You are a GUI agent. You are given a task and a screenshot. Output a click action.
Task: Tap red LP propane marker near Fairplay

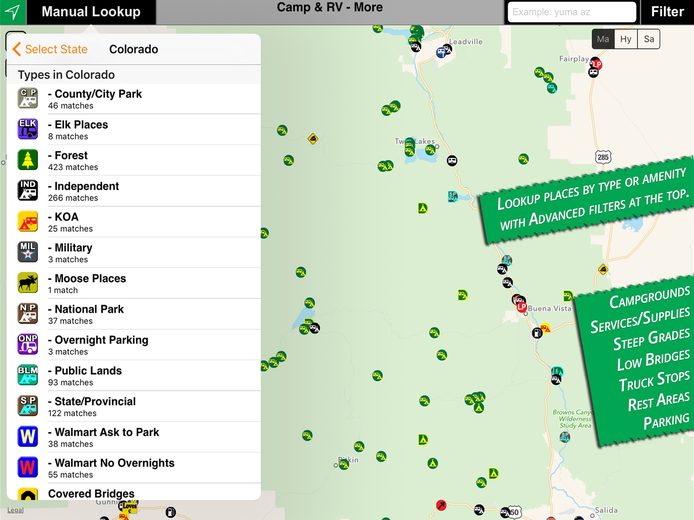tap(596, 64)
